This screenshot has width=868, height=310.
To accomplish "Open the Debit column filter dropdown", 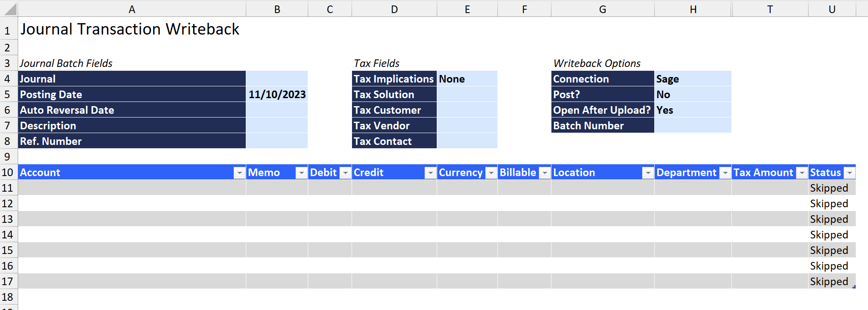I will coord(346,173).
